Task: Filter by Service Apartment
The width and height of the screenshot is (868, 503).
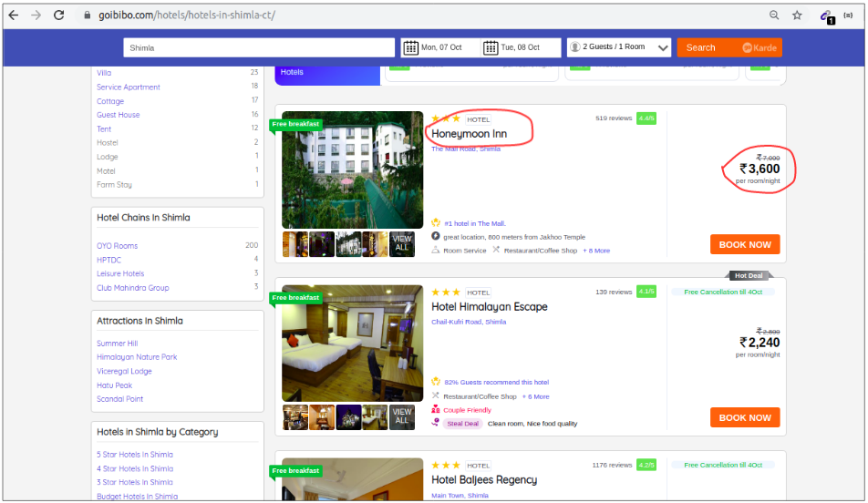Action: click(x=128, y=87)
